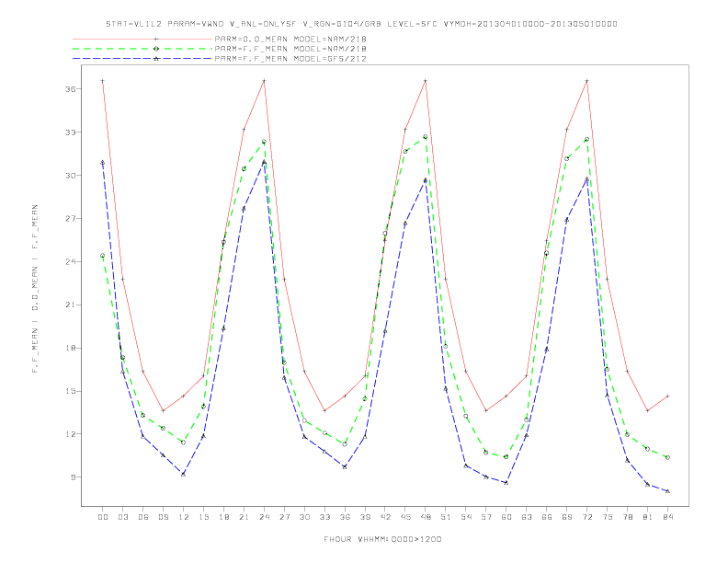Image resolution: width=728 pixels, height=563 pixels.
Task: Click the green dashed legend line sample
Action: click(142, 49)
